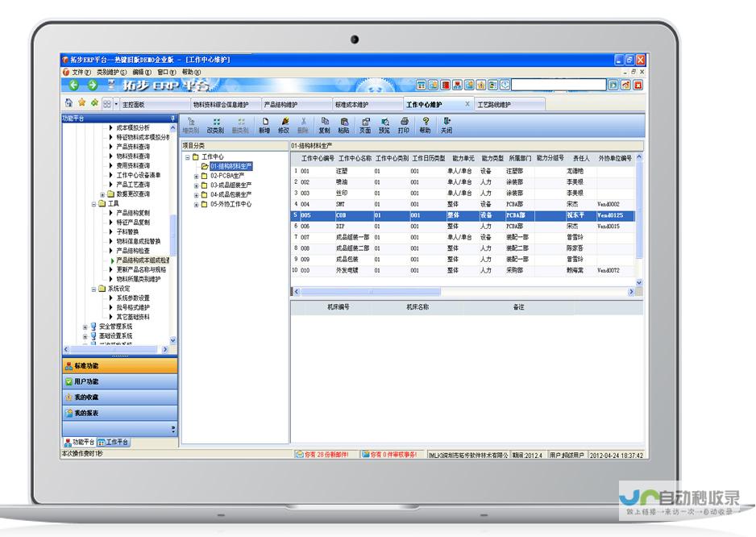756x537 pixels.
Task: Expand the 03-成品组装生产 folder
Action: click(x=196, y=185)
